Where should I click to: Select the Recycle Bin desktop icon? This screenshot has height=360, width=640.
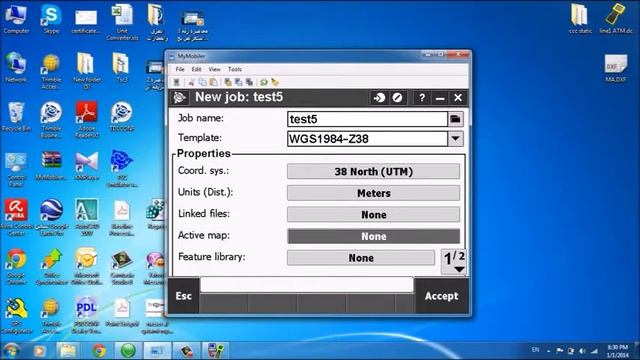click(x=16, y=116)
